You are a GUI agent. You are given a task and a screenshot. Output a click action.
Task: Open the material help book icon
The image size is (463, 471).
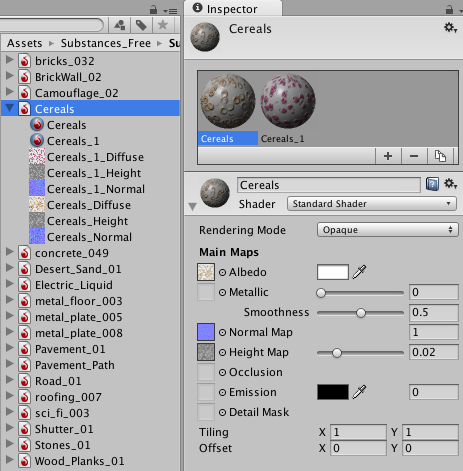[x=432, y=184]
